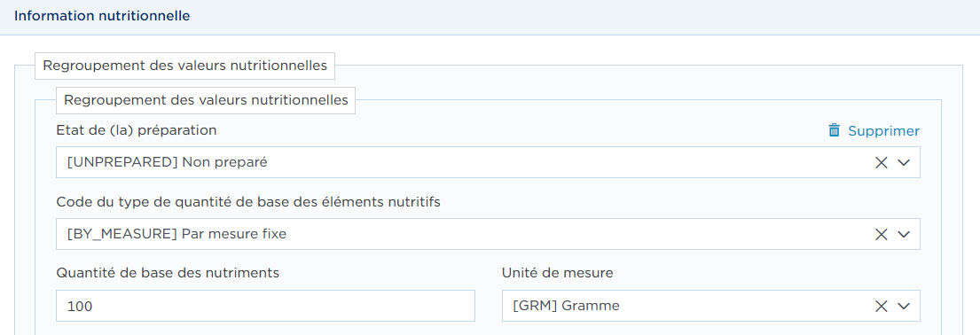Viewport: 980px width, 335px height.
Task: Clear the Etat de préparation selection with X
Action: [x=882, y=162]
